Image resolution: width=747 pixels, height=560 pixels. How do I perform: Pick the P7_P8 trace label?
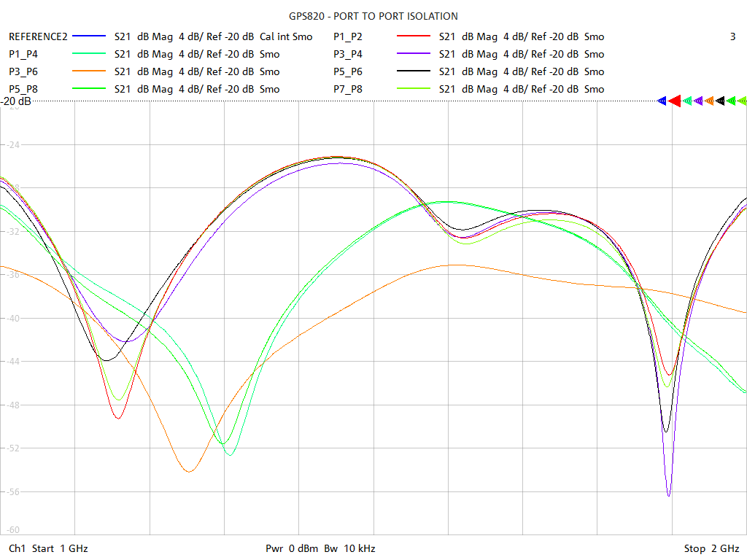point(348,89)
